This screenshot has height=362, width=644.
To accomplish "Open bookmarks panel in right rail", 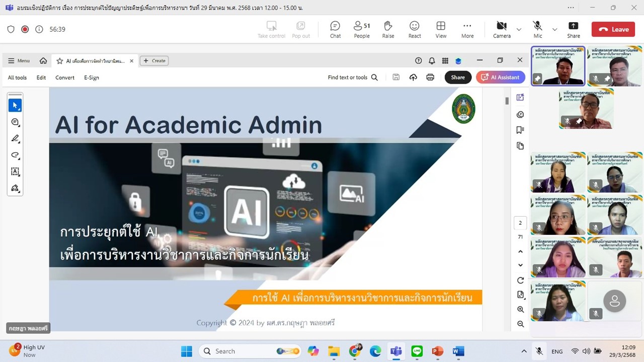I will [x=520, y=130].
